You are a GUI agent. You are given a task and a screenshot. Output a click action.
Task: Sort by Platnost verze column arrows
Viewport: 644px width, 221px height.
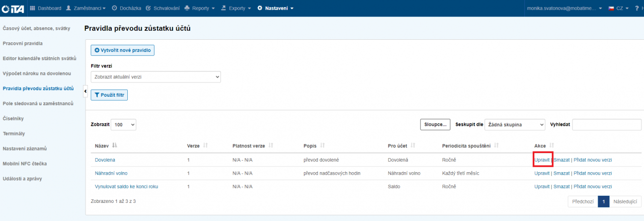pos(271,145)
